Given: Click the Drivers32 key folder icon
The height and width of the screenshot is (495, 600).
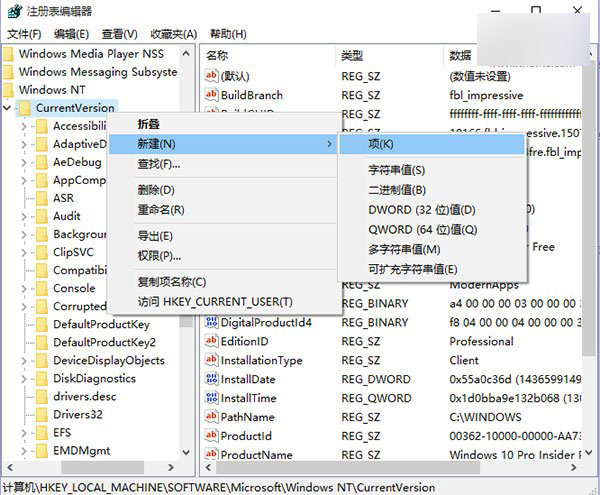Looking at the screenshot, I should click(x=41, y=414).
